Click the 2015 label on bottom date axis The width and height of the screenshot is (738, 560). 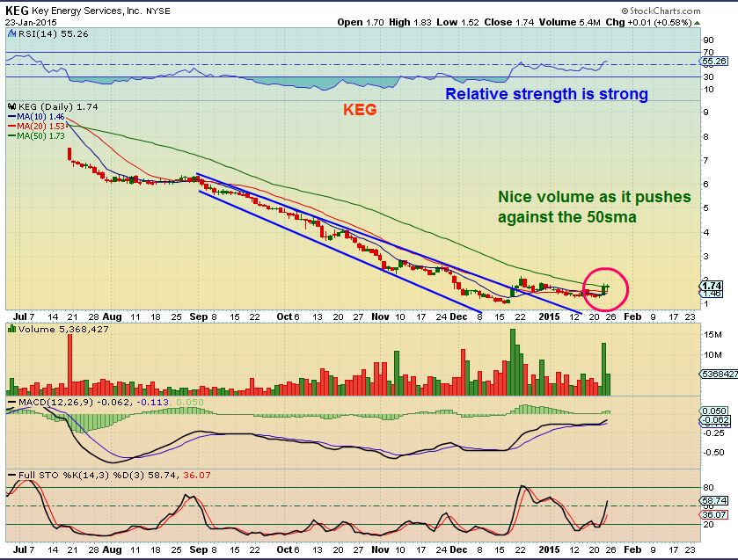coord(549,549)
